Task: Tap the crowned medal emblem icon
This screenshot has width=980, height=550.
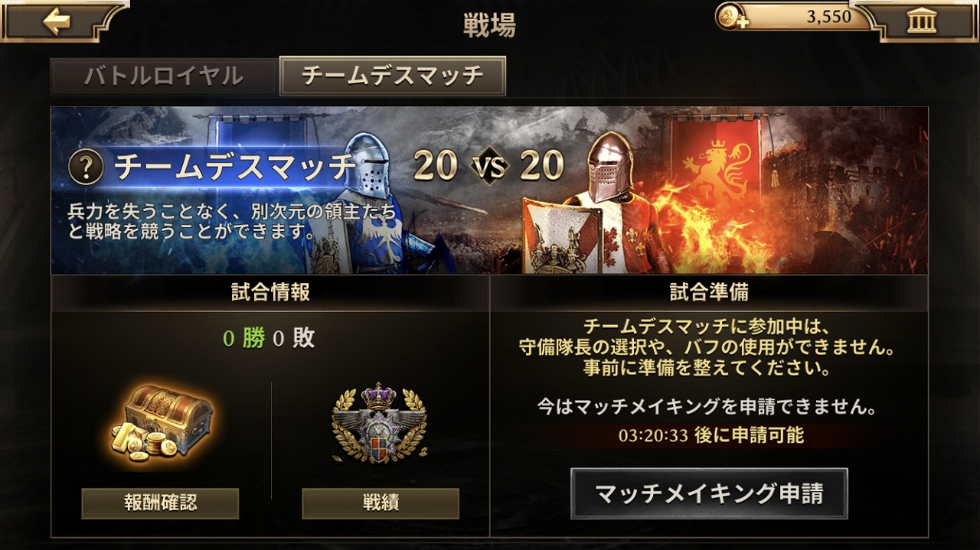Action: click(380, 423)
